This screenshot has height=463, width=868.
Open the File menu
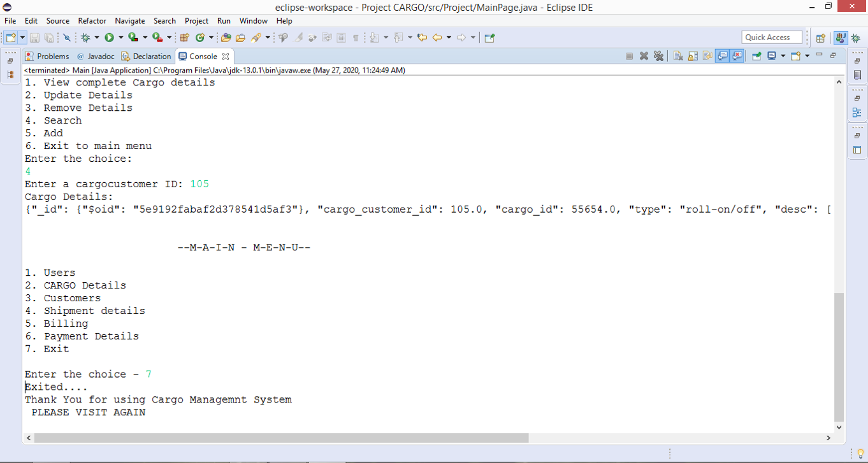pos(10,21)
